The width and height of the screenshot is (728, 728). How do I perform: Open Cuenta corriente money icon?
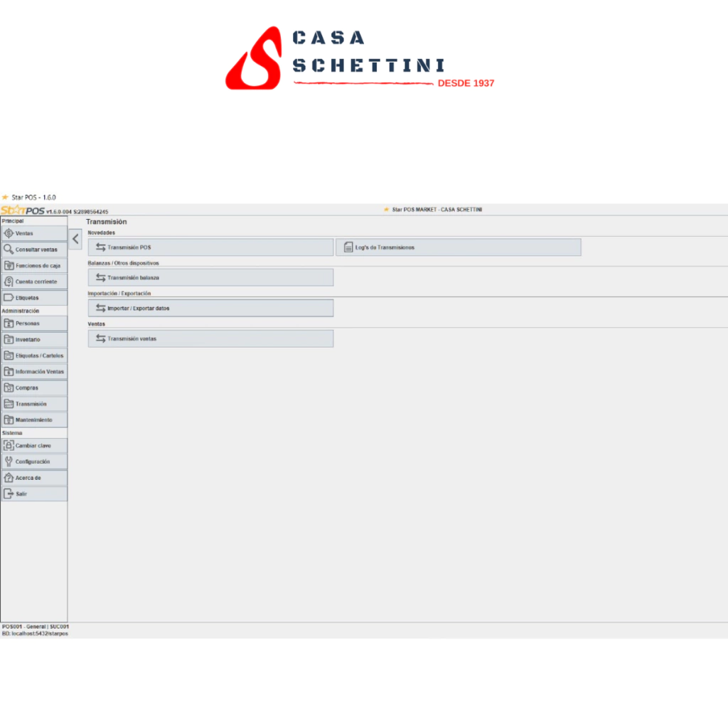(9, 282)
